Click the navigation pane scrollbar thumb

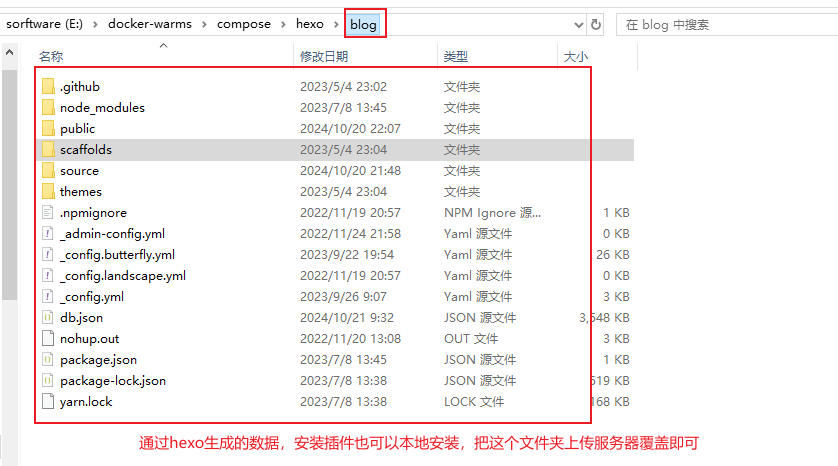[9, 184]
